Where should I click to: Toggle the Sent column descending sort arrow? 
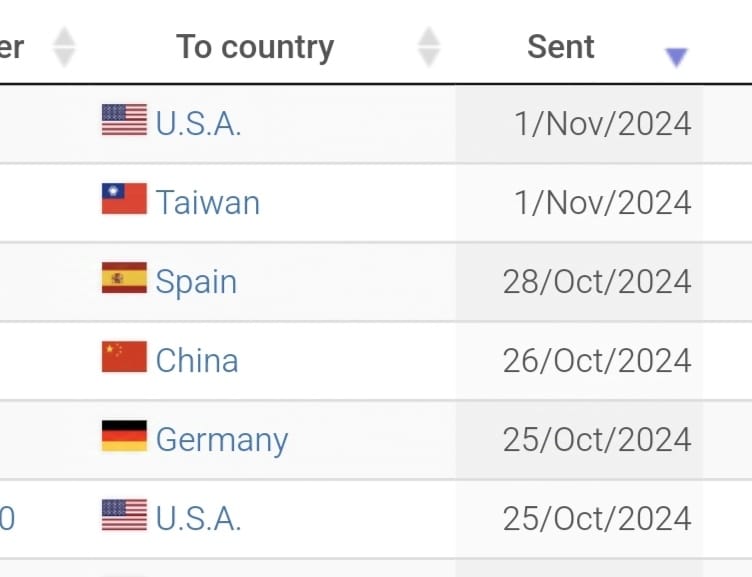[x=676, y=58]
